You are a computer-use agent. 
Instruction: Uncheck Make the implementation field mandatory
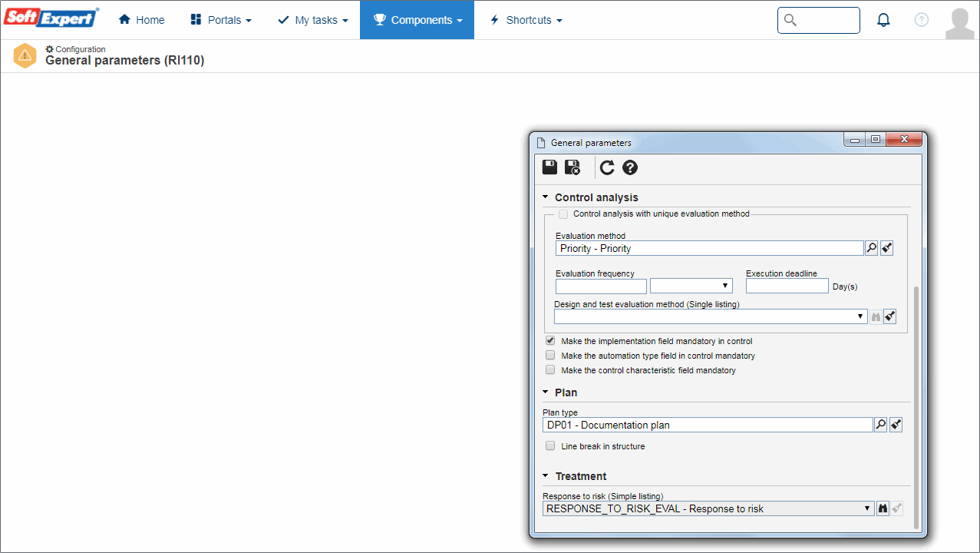[550, 341]
